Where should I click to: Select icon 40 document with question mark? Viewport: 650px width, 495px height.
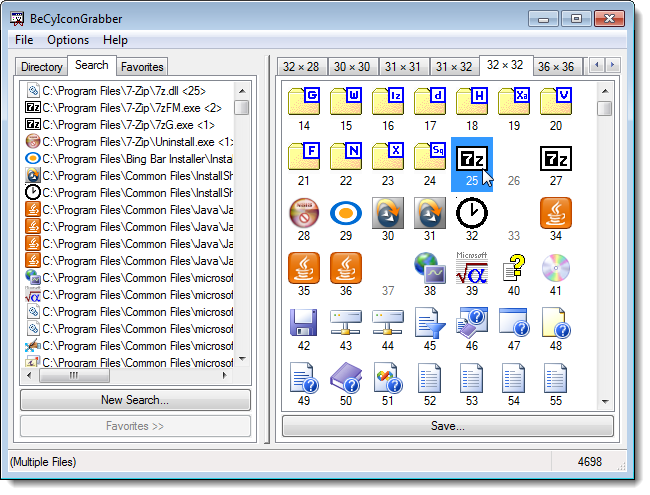tap(514, 268)
